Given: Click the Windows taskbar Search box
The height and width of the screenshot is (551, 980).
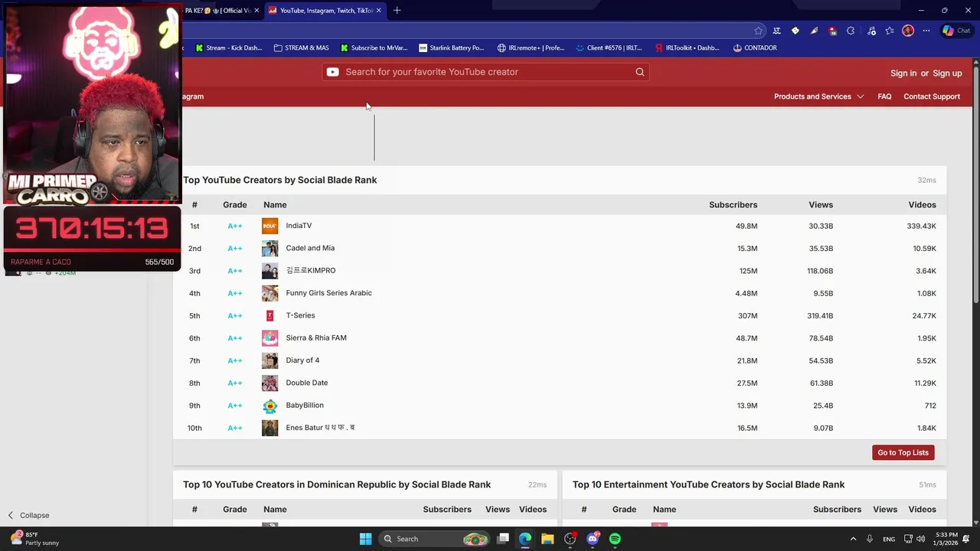Looking at the screenshot, I should (x=434, y=539).
